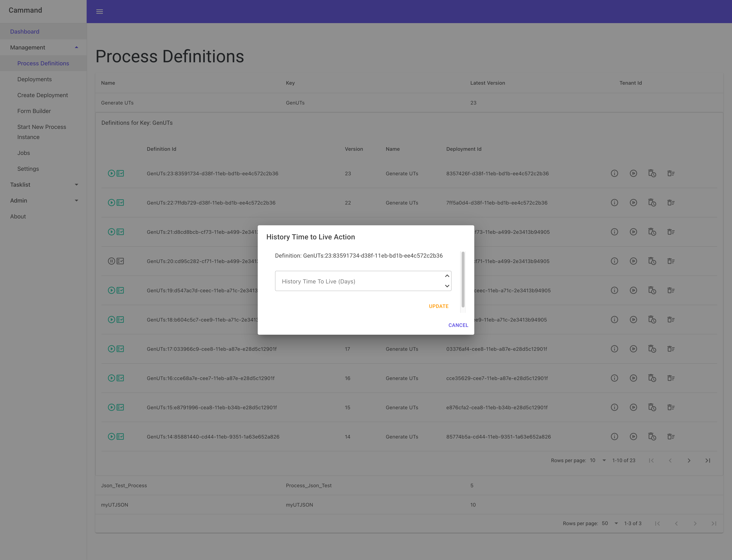This screenshot has width=732, height=560.
Task: Decrement History Time To Live days value
Action: 447,286
